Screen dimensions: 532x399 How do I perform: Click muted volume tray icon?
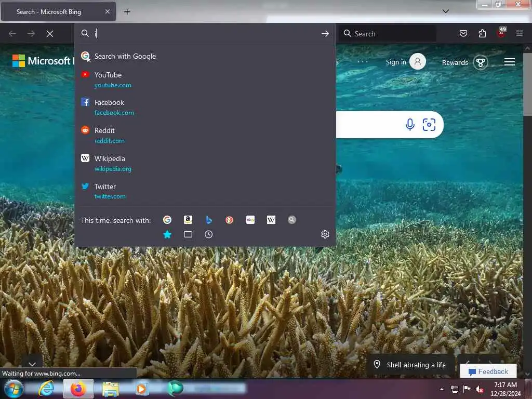[480, 389]
